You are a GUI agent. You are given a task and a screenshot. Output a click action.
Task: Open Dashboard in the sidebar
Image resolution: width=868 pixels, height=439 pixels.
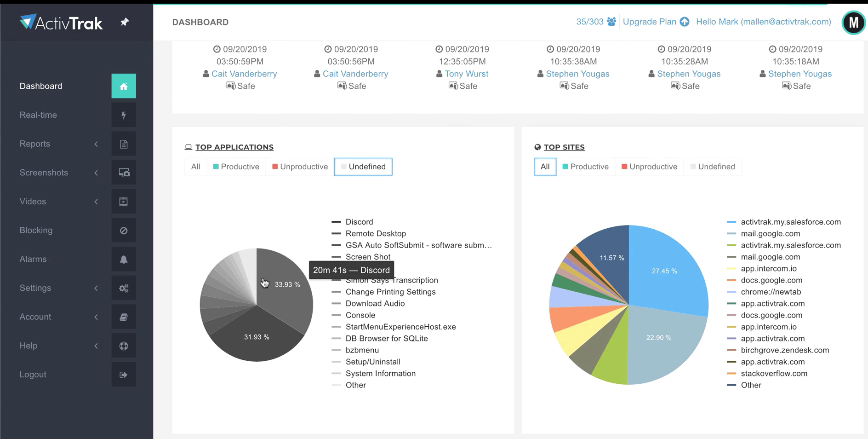(41, 86)
